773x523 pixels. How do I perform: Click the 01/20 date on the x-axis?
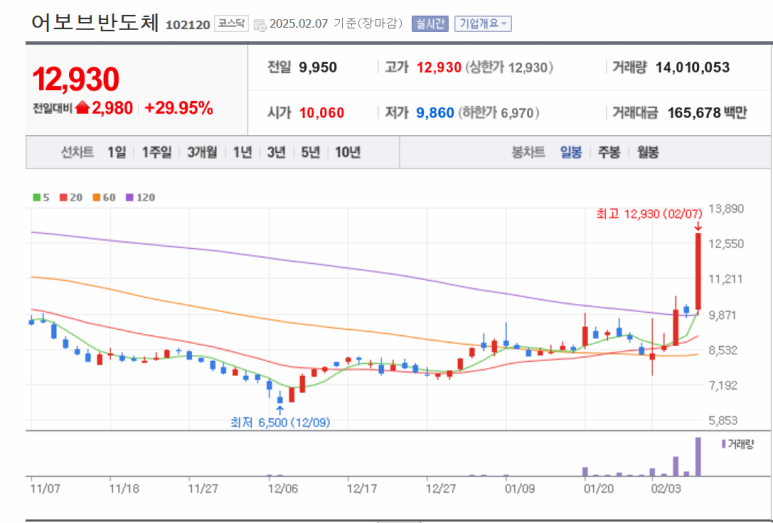(598, 488)
